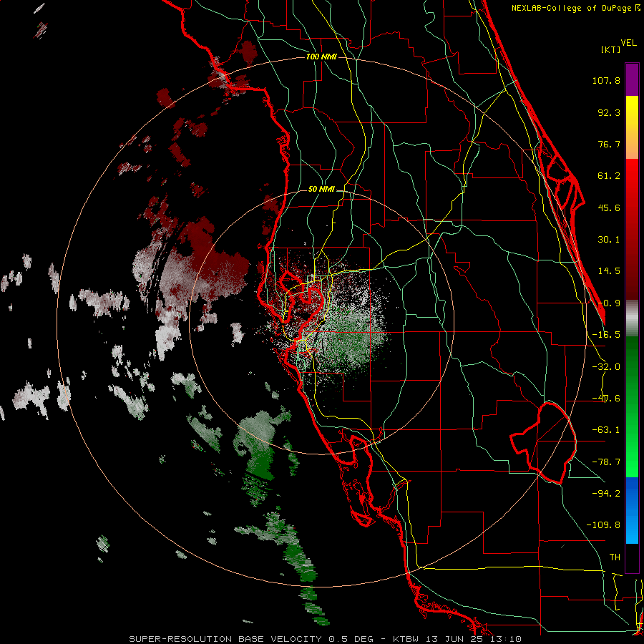Click the Lake Okeechobee outline on the map
Viewport: 644px width, 644px height.
point(543,442)
